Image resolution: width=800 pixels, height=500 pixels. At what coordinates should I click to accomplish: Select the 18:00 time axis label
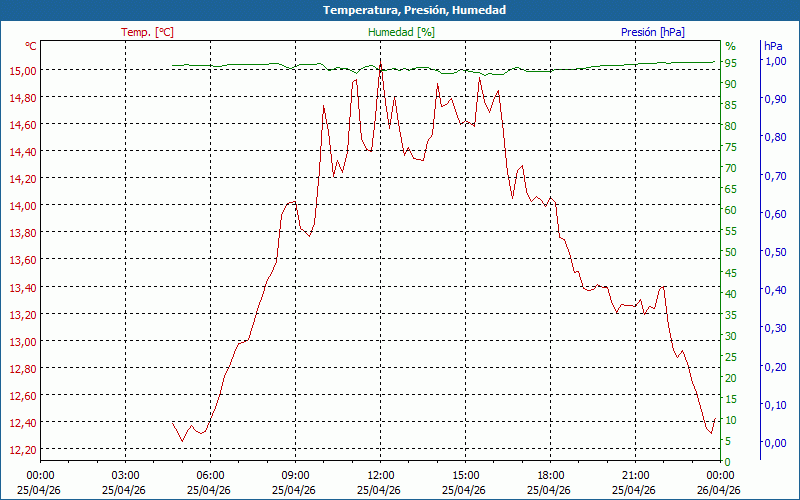550,475
